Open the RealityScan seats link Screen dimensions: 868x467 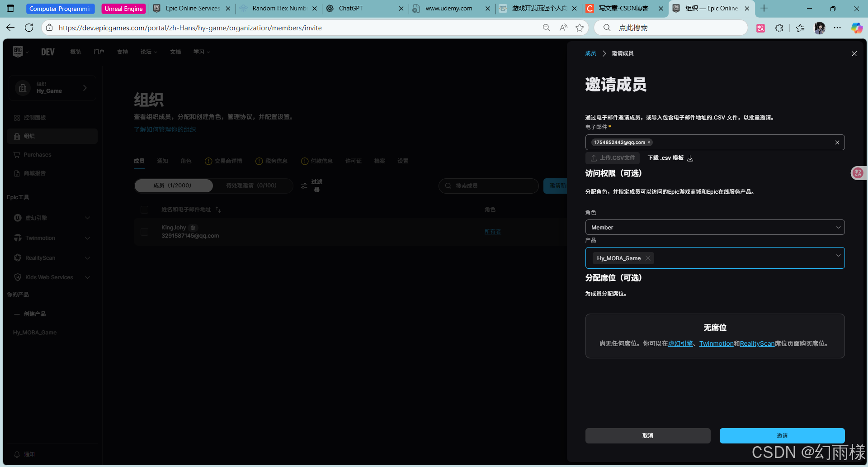(757, 343)
